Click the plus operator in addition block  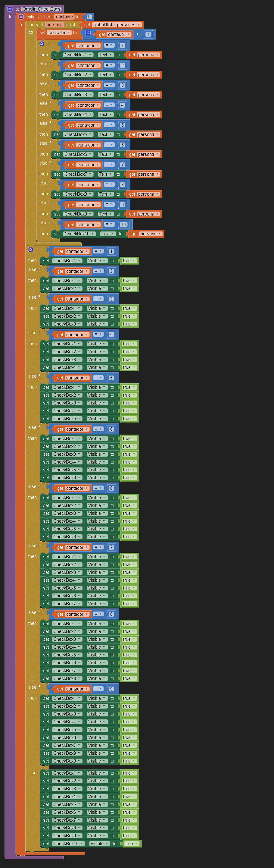[137, 34]
